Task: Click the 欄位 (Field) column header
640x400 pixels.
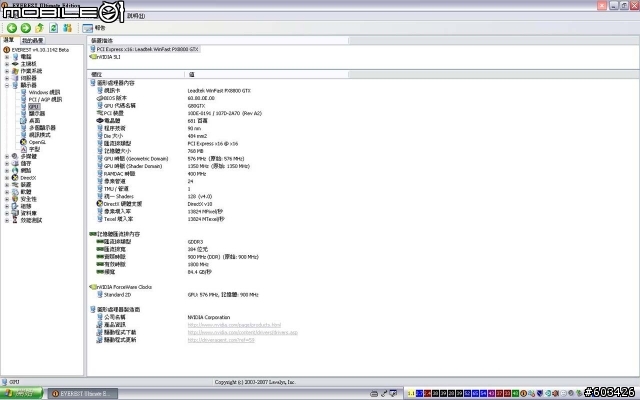Action: (x=136, y=74)
